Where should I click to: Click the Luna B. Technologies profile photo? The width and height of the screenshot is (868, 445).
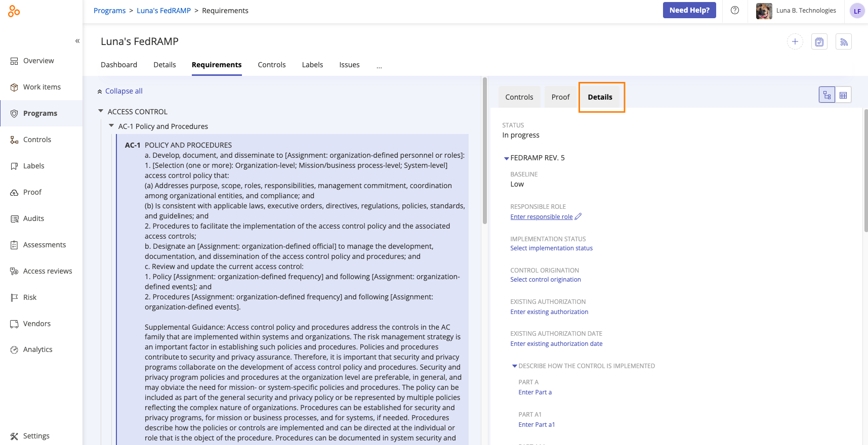pos(764,11)
